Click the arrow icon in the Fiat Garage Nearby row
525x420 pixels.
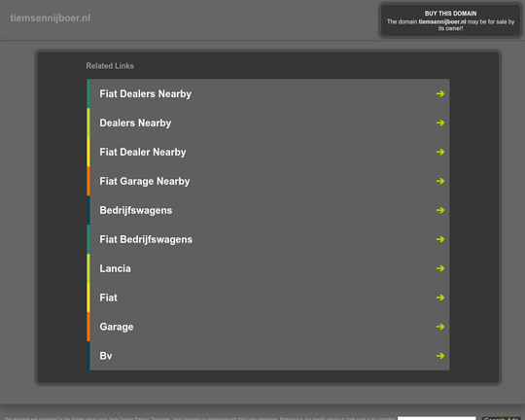(x=440, y=181)
